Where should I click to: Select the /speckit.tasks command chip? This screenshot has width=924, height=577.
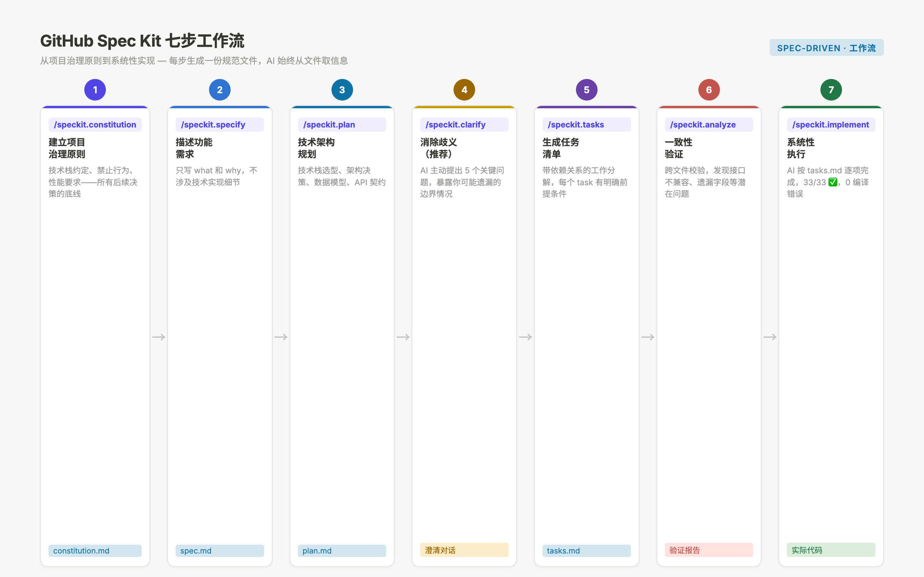point(587,125)
